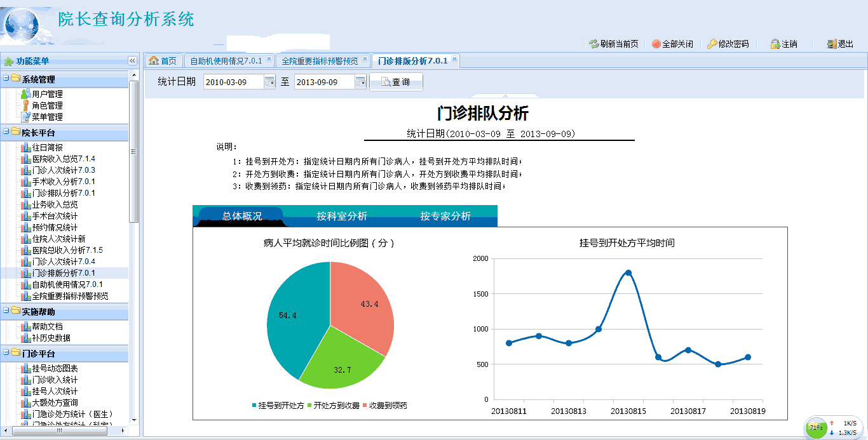
Task: Close the 自助机使用情况7.0.1 tab
Action: pyautogui.click(x=269, y=59)
